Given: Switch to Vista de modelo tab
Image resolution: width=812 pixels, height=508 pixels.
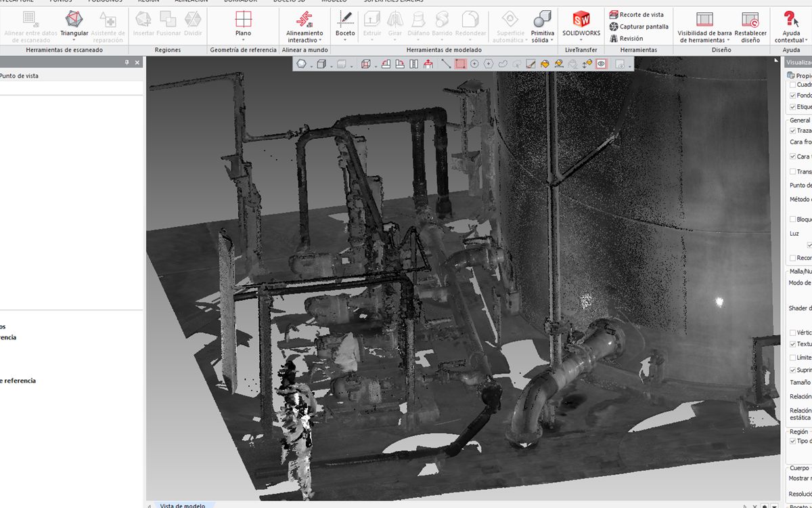Looking at the screenshot, I should tap(182, 505).
